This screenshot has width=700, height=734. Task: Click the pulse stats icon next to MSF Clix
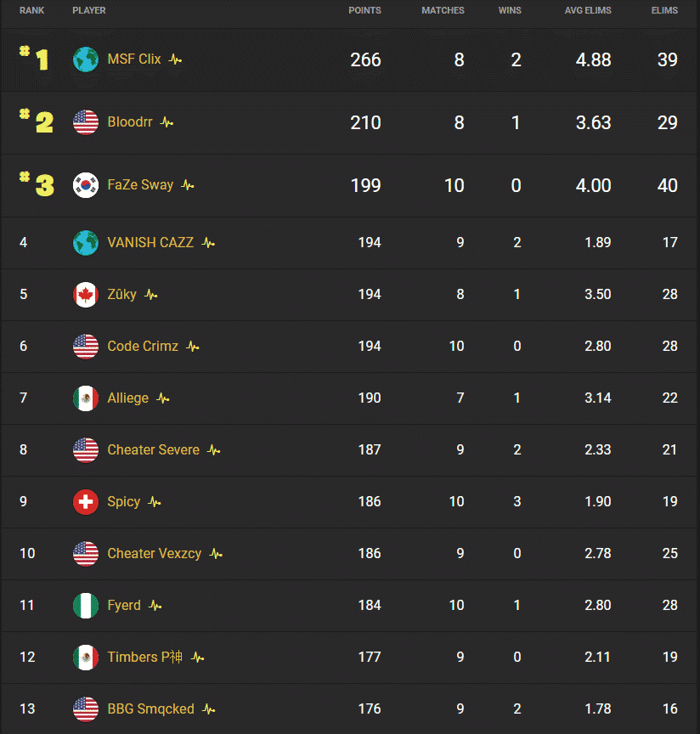(x=174, y=59)
